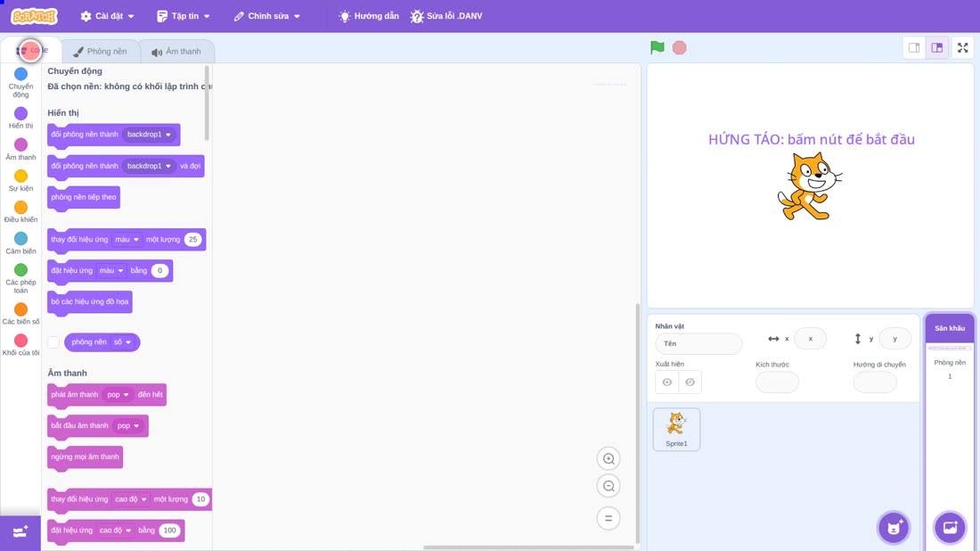Select the Chuyển động block category
The height and width of the screenshot is (551, 980).
click(x=20, y=83)
